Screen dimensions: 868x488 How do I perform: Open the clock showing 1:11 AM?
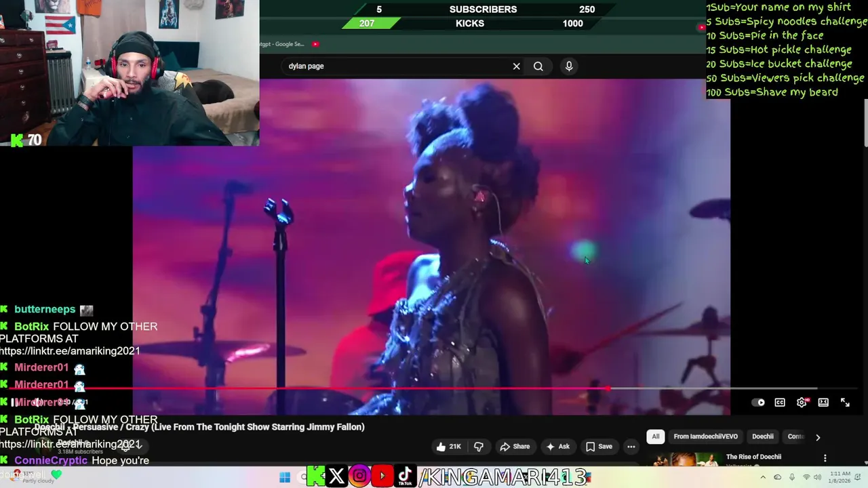(x=840, y=477)
